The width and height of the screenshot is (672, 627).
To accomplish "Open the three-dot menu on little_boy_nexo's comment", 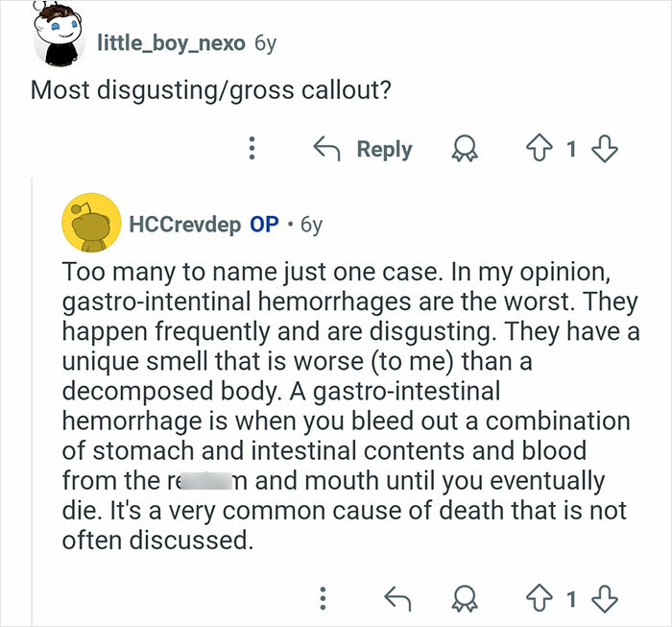I will point(252,149).
